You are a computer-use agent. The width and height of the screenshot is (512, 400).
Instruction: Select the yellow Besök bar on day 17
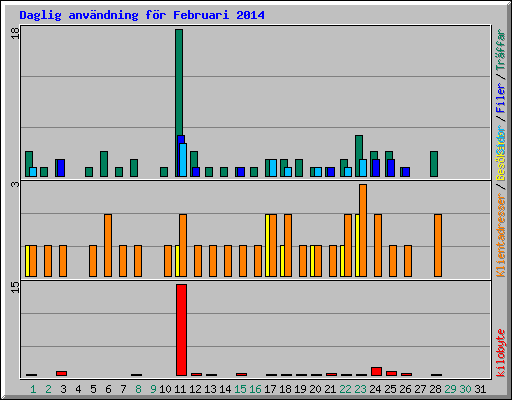click(x=267, y=245)
